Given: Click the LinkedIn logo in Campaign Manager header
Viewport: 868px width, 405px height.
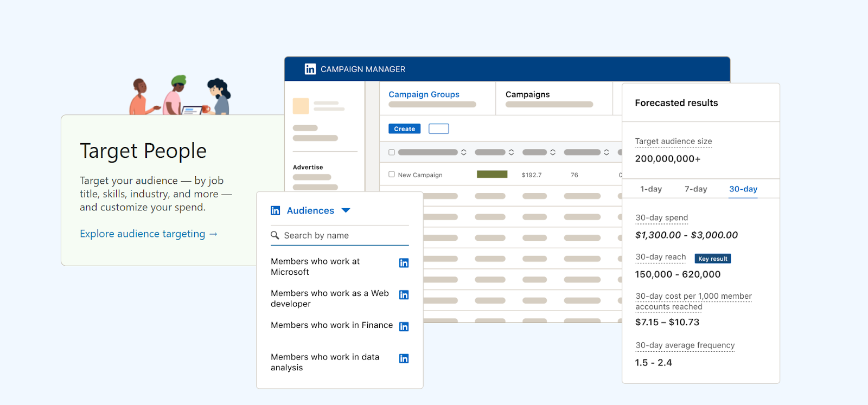Looking at the screenshot, I should coord(310,69).
